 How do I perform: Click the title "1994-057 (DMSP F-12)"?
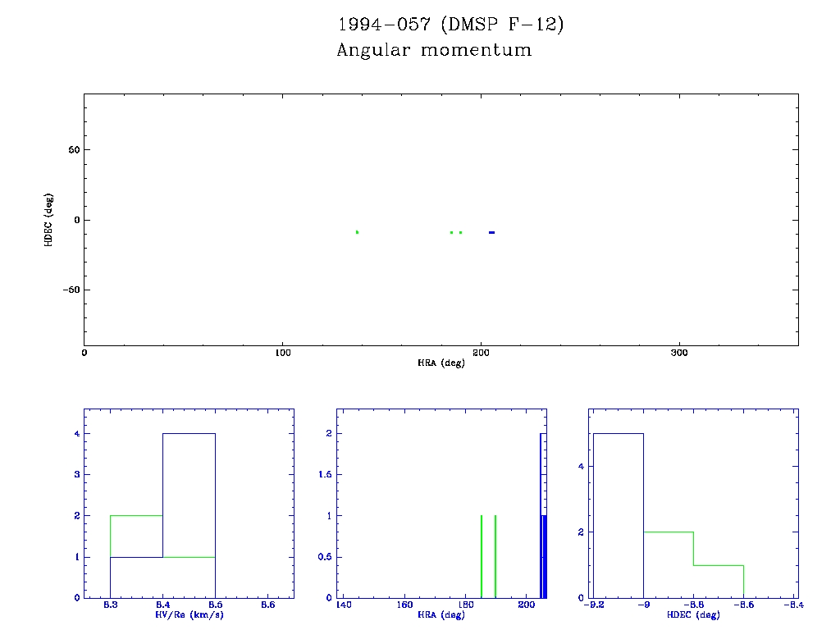(x=450, y=25)
